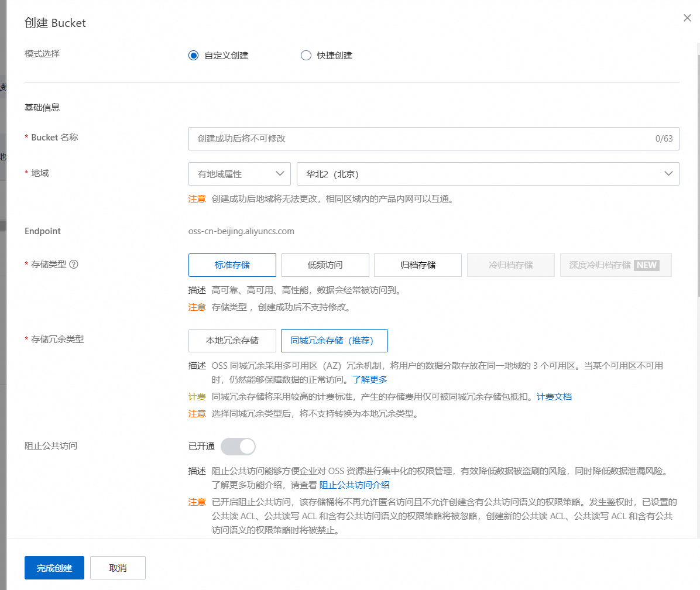700x590 pixels.
Task: Click the help icon beside 存储类型
Action: pyautogui.click(x=74, y=264)
